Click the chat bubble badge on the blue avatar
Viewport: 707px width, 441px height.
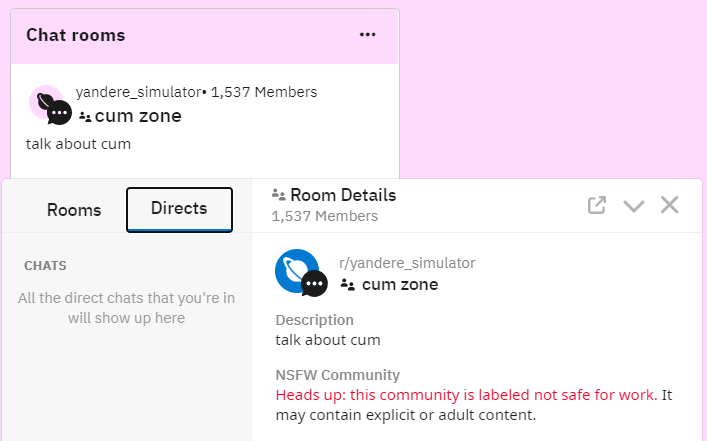314,284
